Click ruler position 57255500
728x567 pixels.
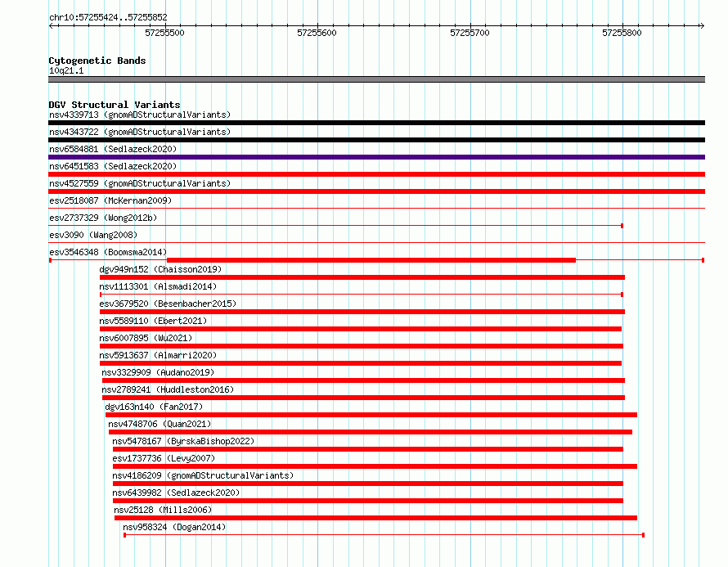click(164, 33)
